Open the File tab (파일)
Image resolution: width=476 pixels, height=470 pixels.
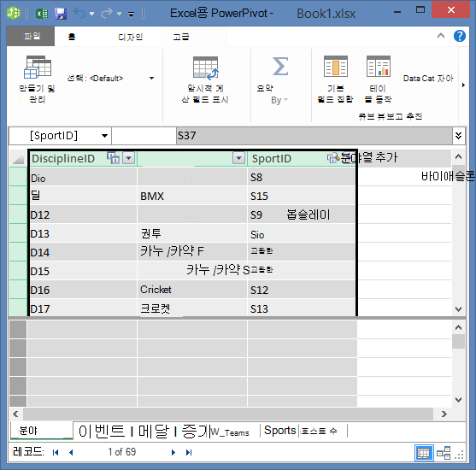click(x=31, y=36)
